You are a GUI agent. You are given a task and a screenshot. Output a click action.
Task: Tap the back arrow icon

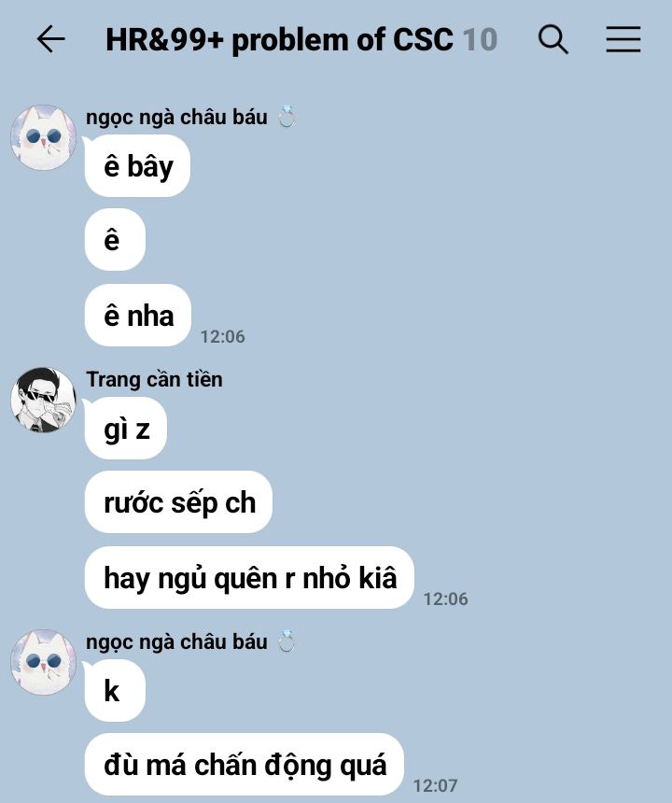coord(51,39)
